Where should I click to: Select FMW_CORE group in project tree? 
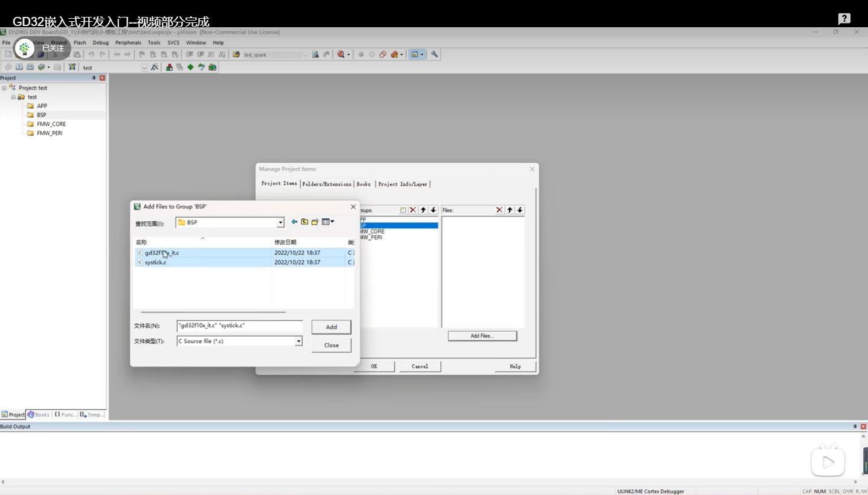51,124
